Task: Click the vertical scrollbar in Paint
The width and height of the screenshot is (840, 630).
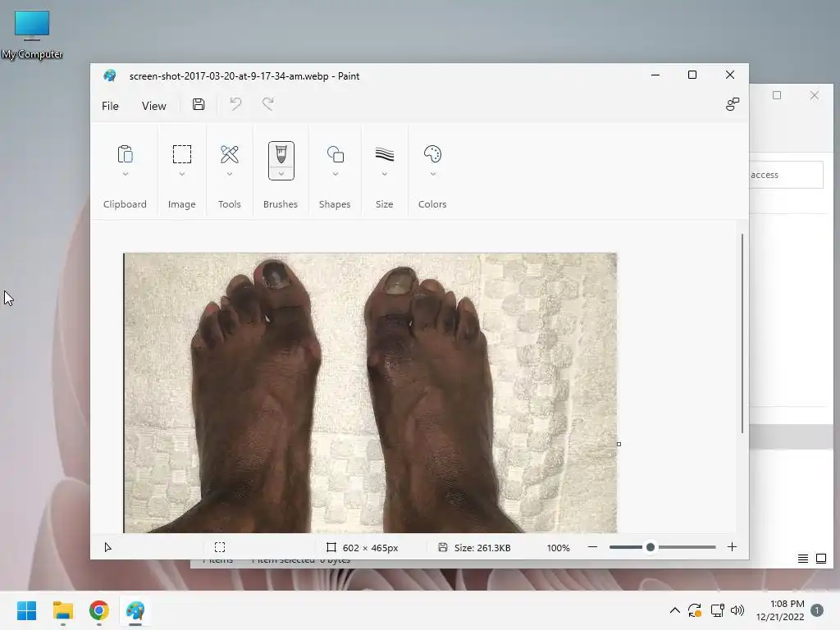Action: coord(742,333)
